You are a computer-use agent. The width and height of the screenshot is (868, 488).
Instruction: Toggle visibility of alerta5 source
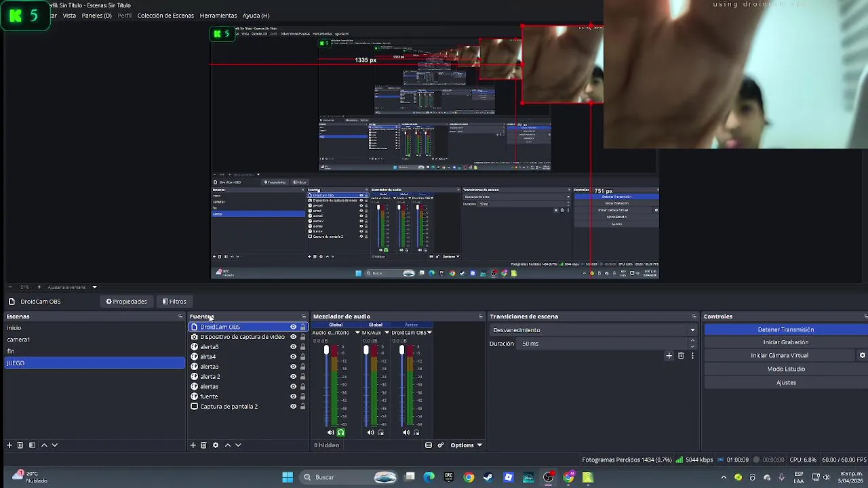click(293, 347)
